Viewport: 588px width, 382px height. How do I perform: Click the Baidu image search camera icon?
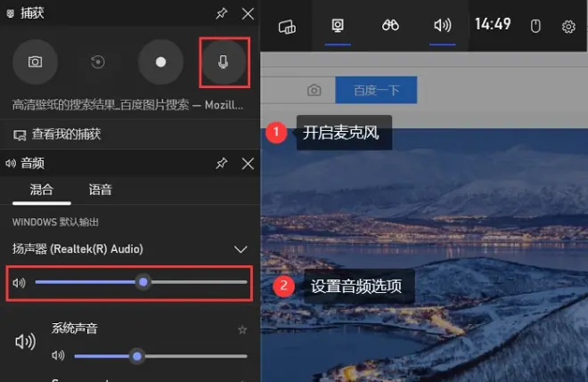point(314,90)
